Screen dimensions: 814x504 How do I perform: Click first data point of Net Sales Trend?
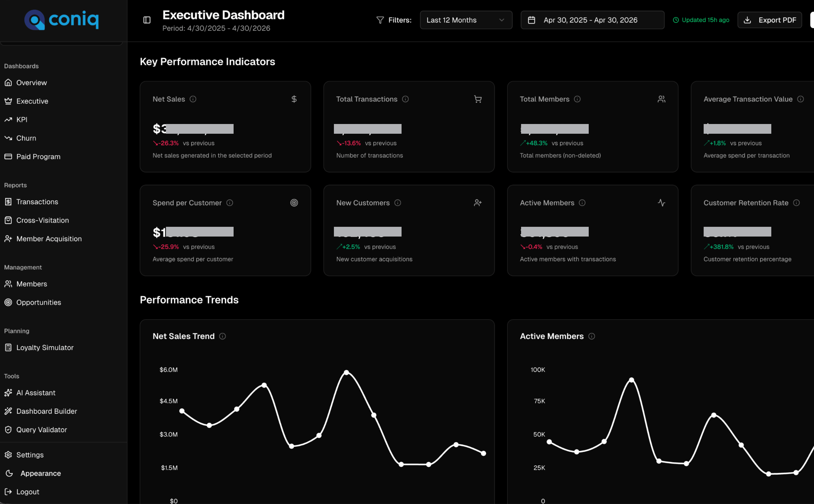pyautogui.click(x=182, y=411)
